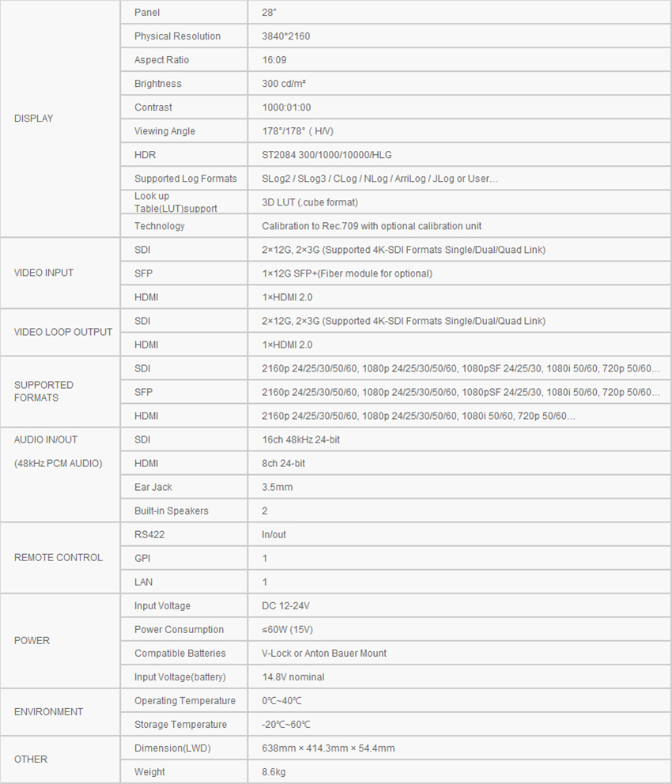Select the 1×12G SFP+ fiber module value
The image size is (672, 784).
pos(347,273)
